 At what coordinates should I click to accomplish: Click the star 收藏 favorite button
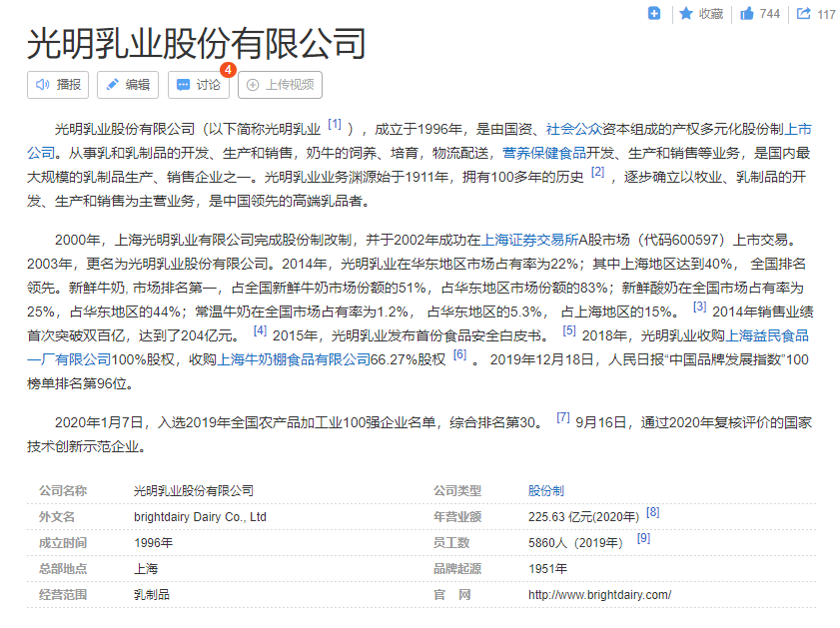pyautogui.click(x=701, y=14)
